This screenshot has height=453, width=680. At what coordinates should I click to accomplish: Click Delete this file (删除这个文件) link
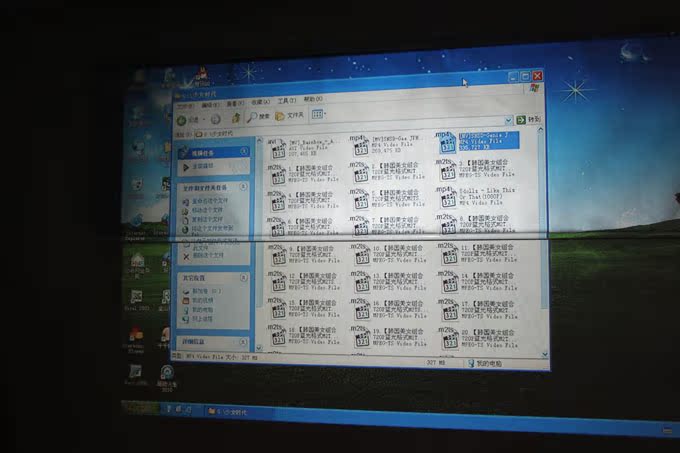click(204, 256)
